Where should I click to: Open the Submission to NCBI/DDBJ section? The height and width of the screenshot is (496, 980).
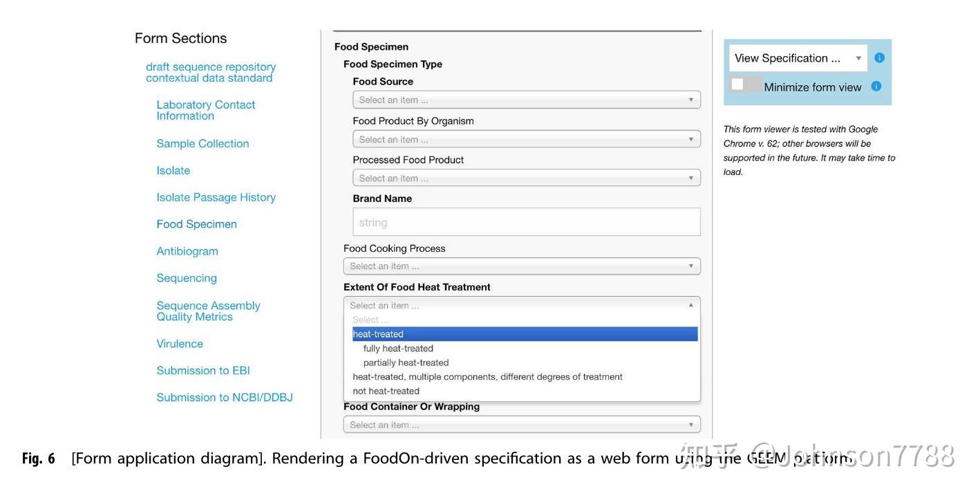click(x=225, y=397)
